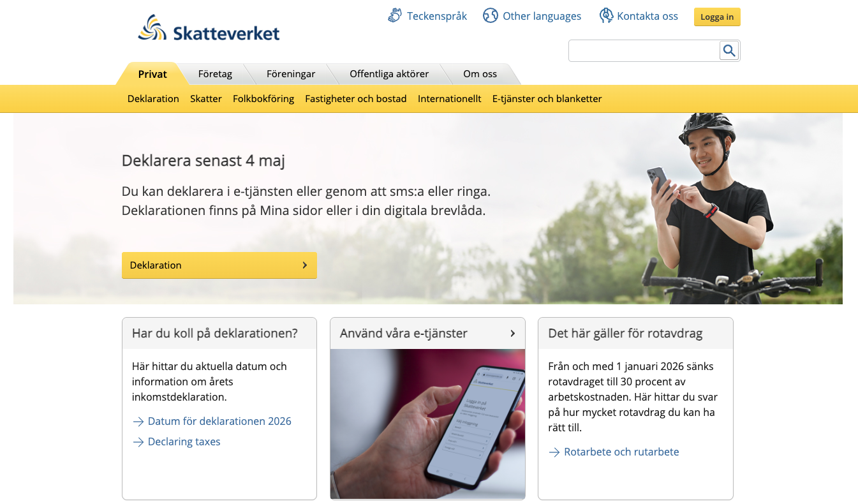Click the Logga in button
This screenshot has width=858, height=504.
point(717,17)
